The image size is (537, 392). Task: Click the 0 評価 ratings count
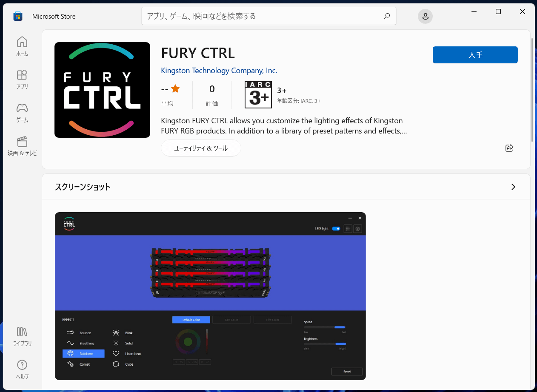click(212, 95)
